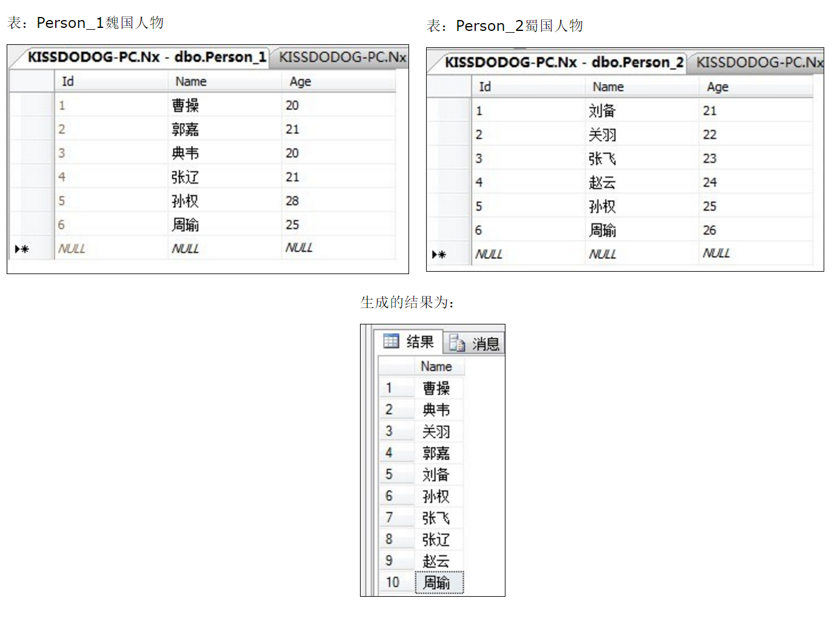
Task: Select 曹操 in the results grid
Action: (439, 388)
